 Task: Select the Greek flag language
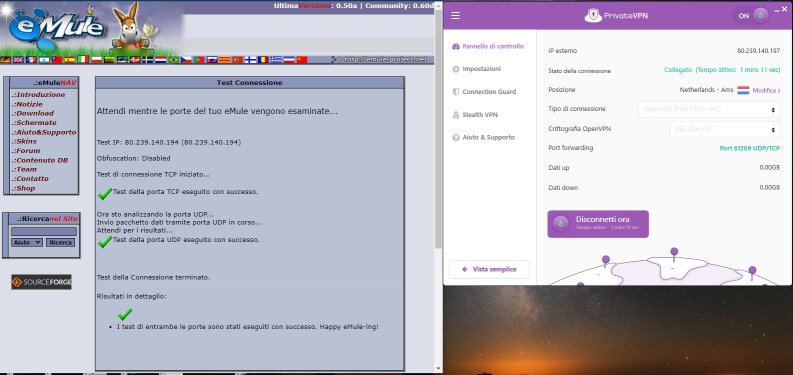(276, 60)
